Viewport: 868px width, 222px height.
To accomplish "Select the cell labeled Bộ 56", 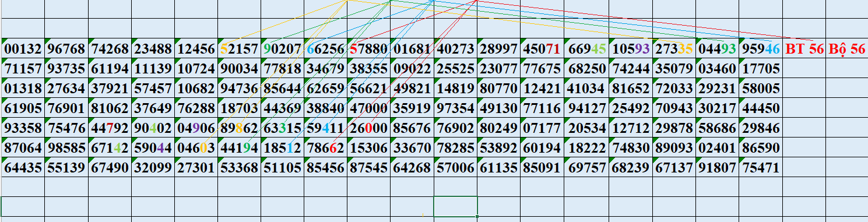I will point(846,49).
